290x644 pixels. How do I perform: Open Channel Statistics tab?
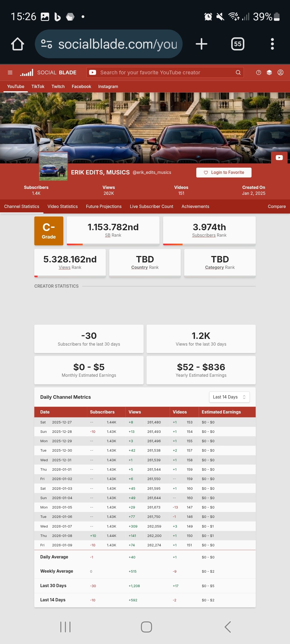pos(22,207)
